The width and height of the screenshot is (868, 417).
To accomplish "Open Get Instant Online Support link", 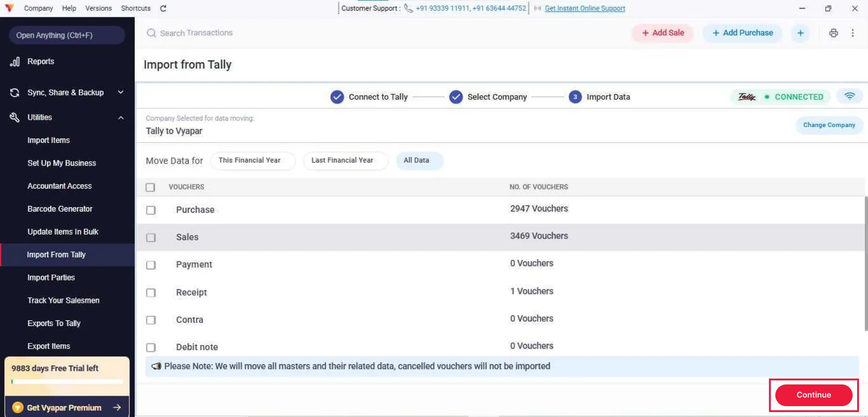I will pyautogui.click(x=585, y=8).
